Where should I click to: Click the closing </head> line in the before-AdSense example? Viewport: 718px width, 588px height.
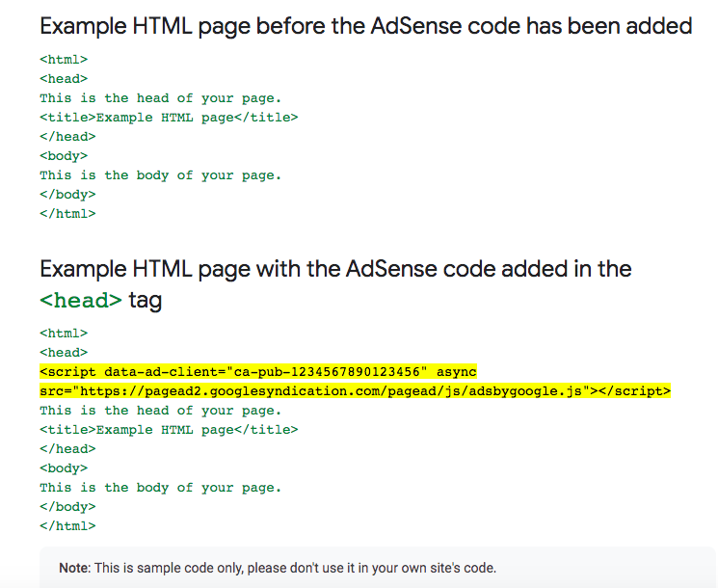(x=67, y=137)
